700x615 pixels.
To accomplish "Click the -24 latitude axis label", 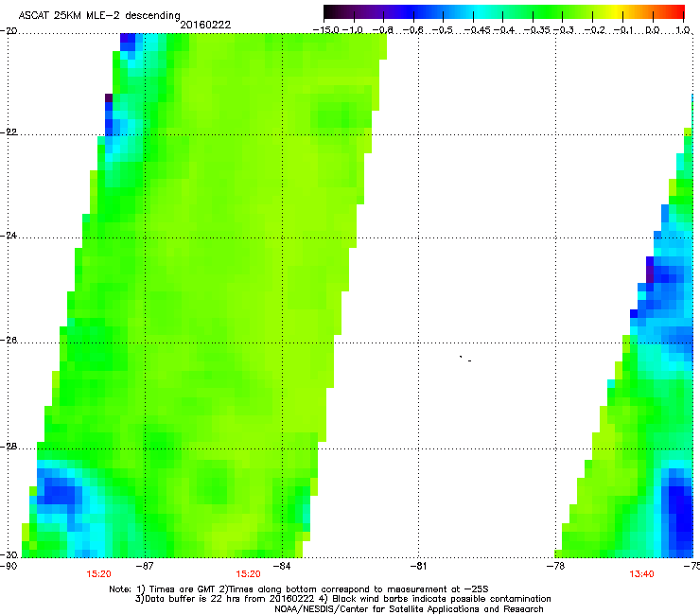I will point(9,235).
